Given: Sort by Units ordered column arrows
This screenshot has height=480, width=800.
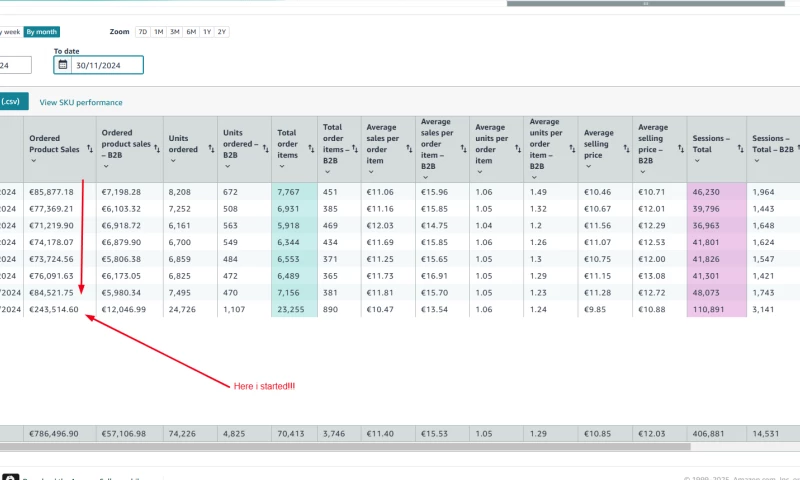Looking at the screenshot, I should [x=211, y=148].
